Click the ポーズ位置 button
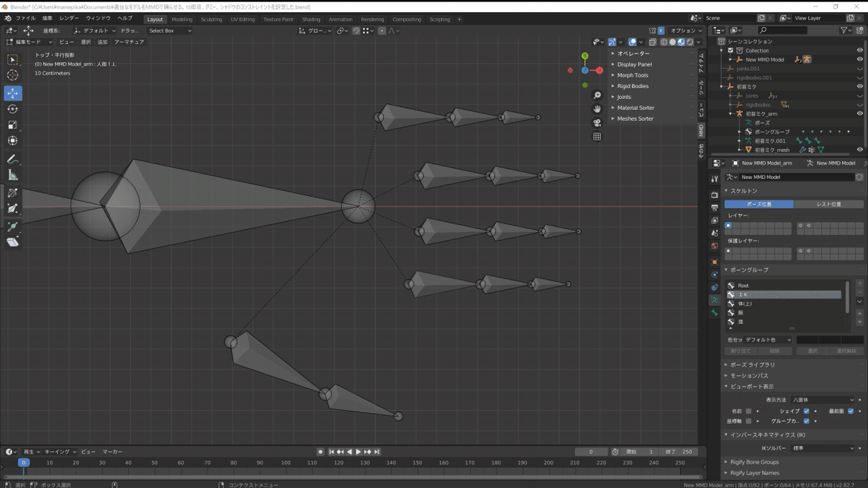Image resolution: width=868 pixels, height=488 pixels. 759,204
